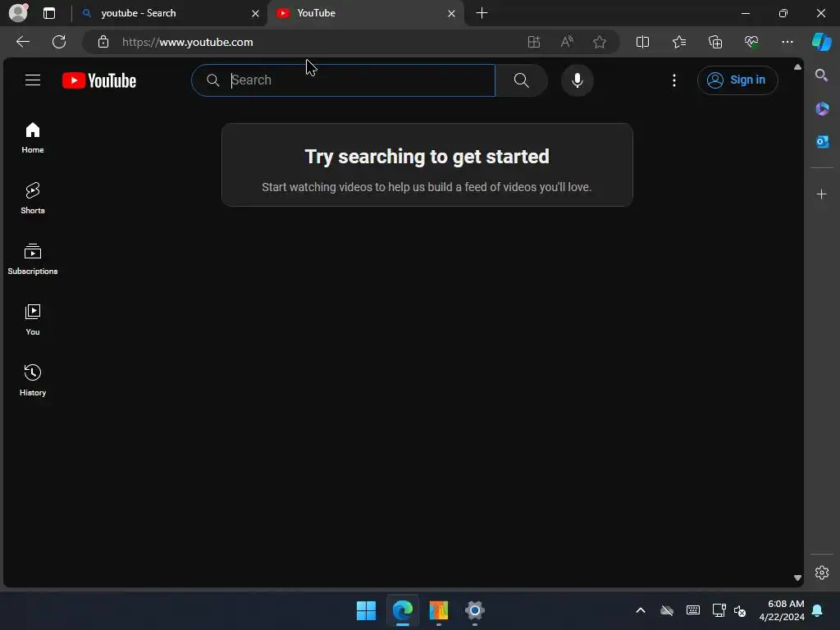Open Browser essentials heart icon

(x=751, y=43)
